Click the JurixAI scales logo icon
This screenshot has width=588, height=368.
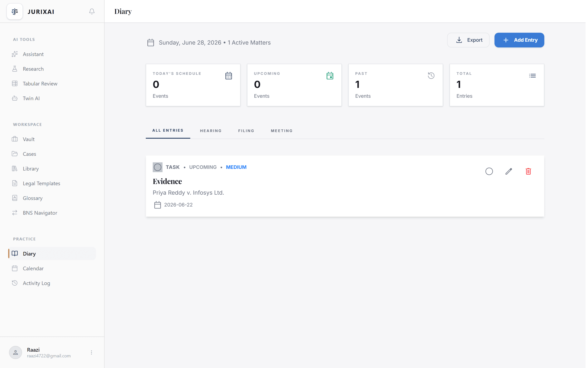[x=15, y=11]
